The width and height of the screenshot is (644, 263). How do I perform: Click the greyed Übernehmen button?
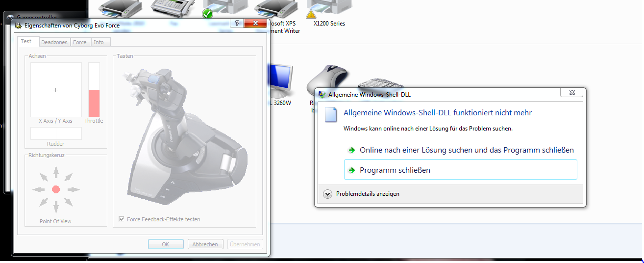coord(245,244)
